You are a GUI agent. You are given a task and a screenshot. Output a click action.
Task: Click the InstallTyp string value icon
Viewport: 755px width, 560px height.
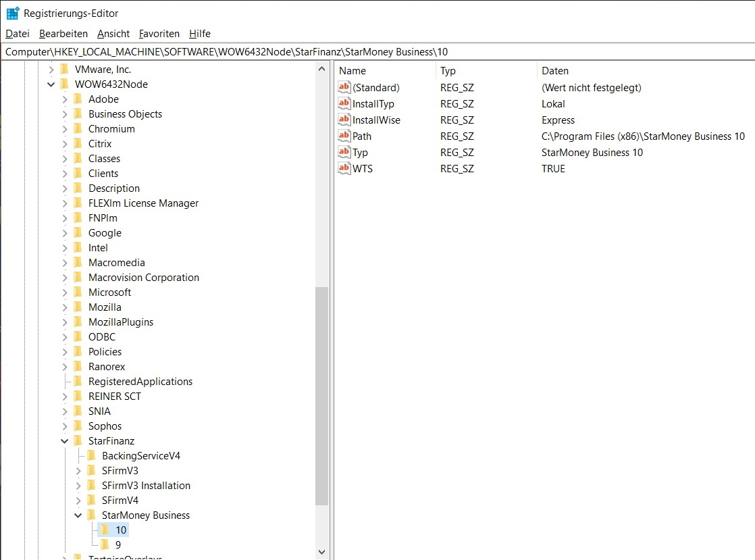click(x=344, y=103)
